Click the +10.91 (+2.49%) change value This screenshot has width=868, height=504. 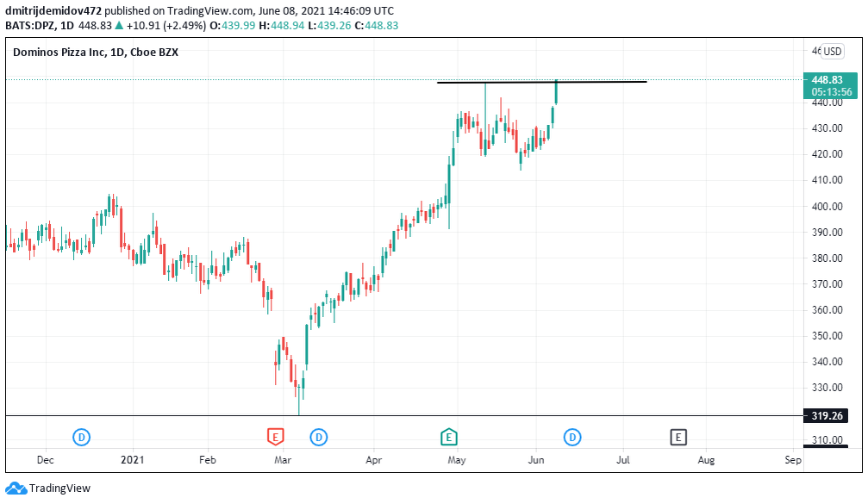coord(166,26)
